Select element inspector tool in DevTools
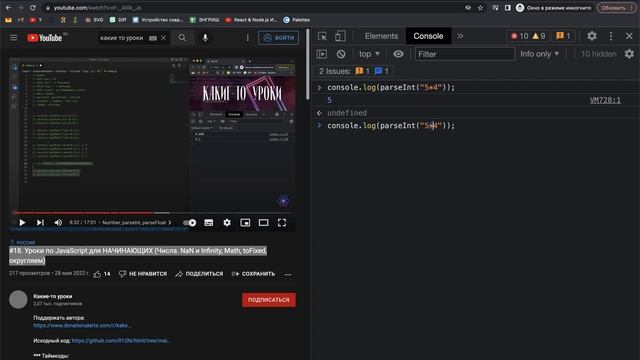The height and width of the screenshot is (360, 640). pyautogui.click(x=322, y=36)
